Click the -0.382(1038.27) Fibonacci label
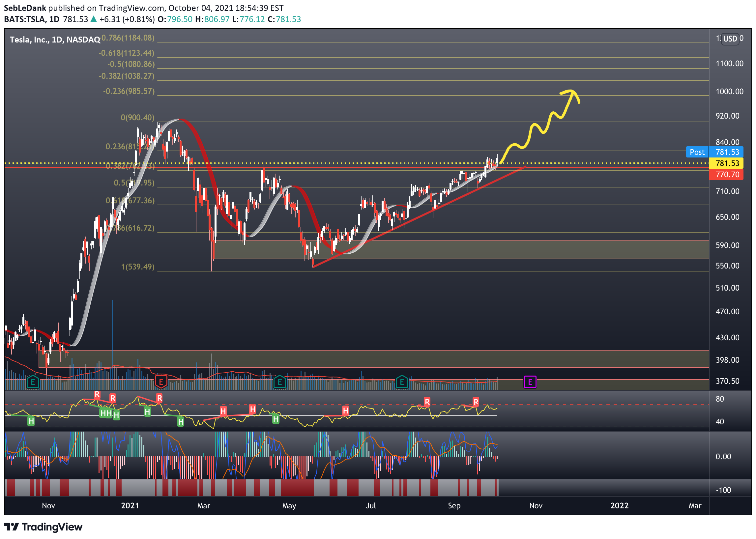This screenshot has height=539, width=756. point(127,76)
